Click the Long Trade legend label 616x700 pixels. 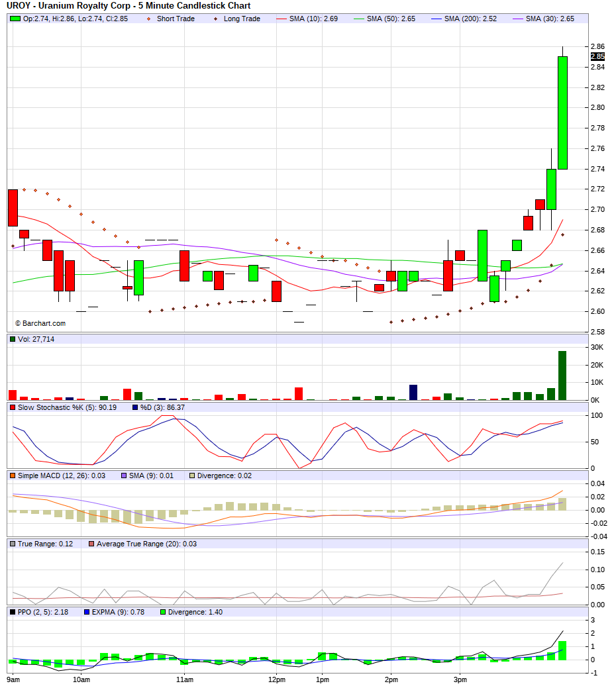[x=242, y=19]
